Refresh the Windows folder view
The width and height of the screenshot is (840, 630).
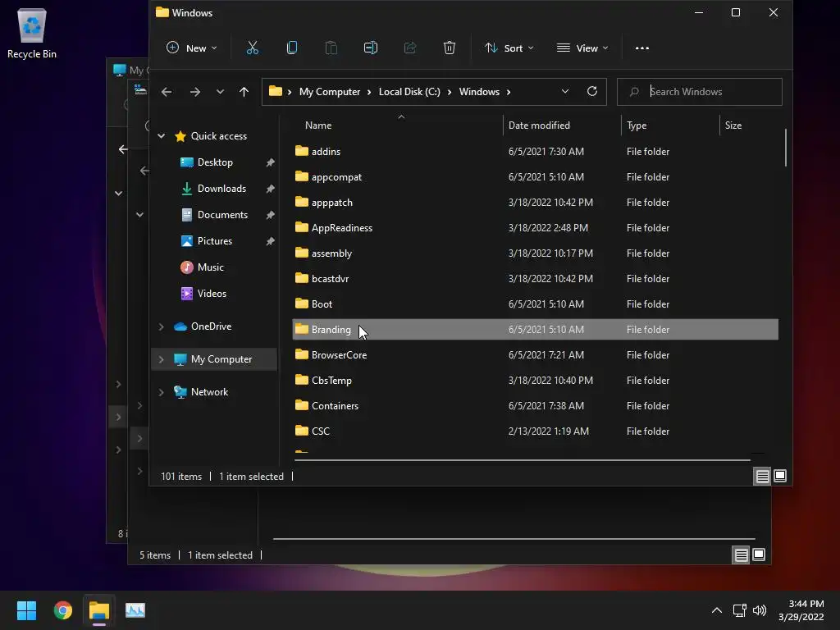click(592, 91)
